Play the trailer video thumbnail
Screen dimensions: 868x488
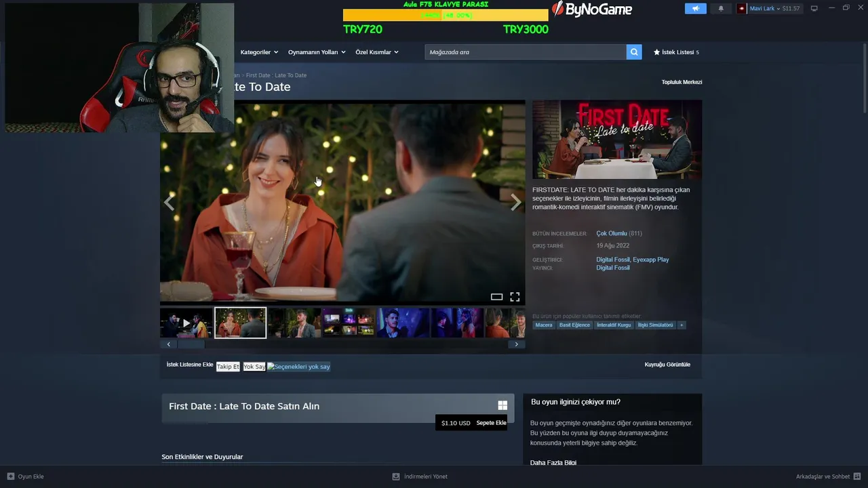tap(186, 323)
